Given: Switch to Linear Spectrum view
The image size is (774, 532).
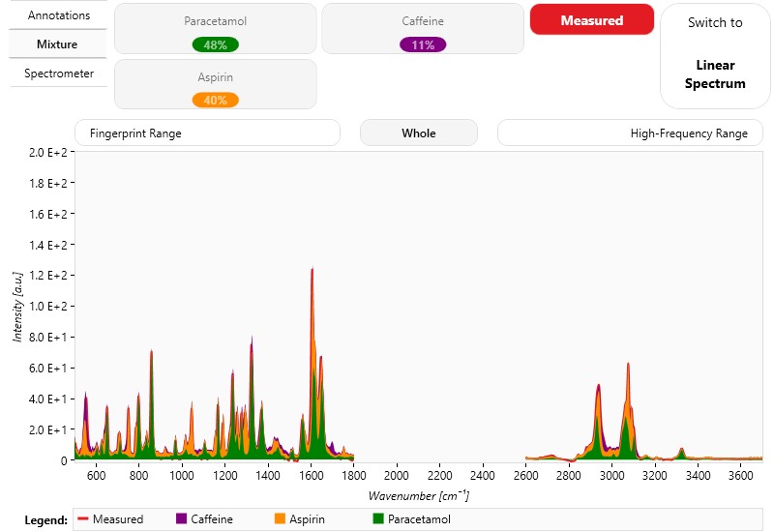Looking at the screenshot, I should click(x=715, y=55).
